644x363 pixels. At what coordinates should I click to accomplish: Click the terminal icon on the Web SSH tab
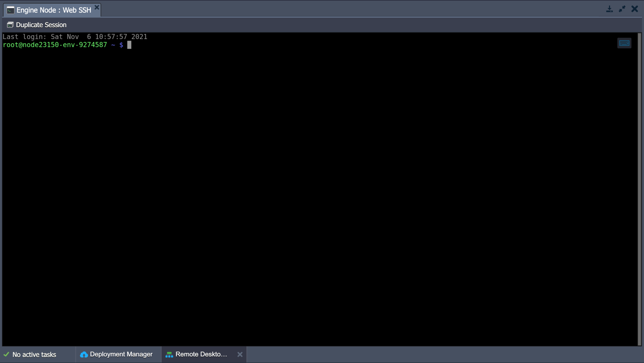[x=10, y=10]
